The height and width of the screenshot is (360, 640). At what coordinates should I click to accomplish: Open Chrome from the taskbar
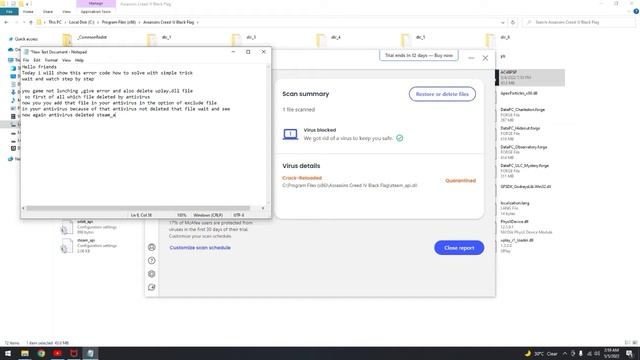41,353
